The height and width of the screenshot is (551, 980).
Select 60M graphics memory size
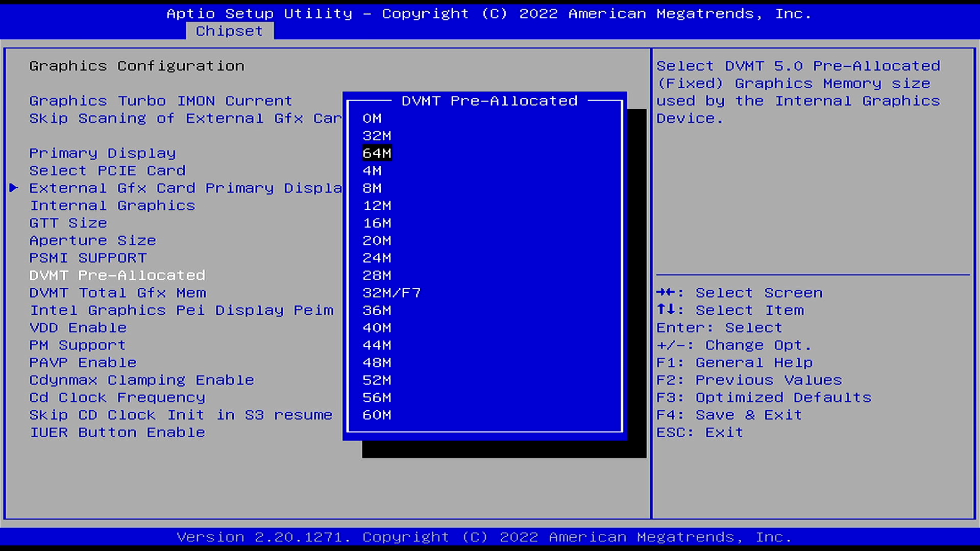tap(376, 414)
